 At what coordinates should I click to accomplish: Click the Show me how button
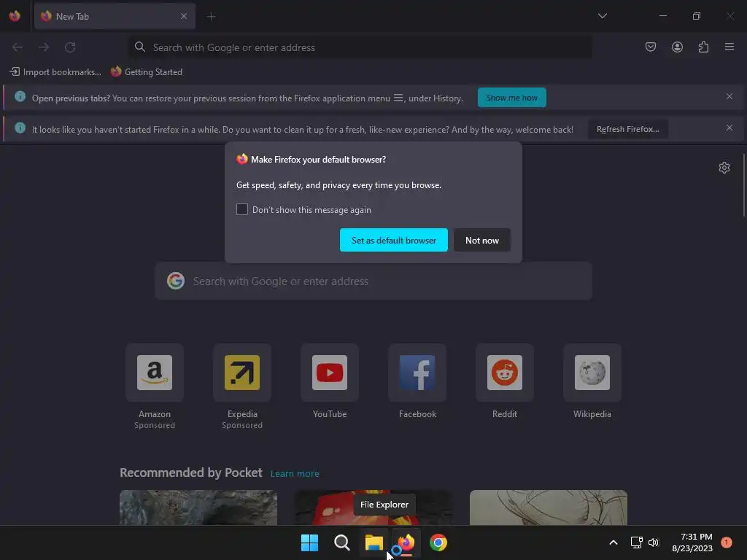[x=511, y=98]
